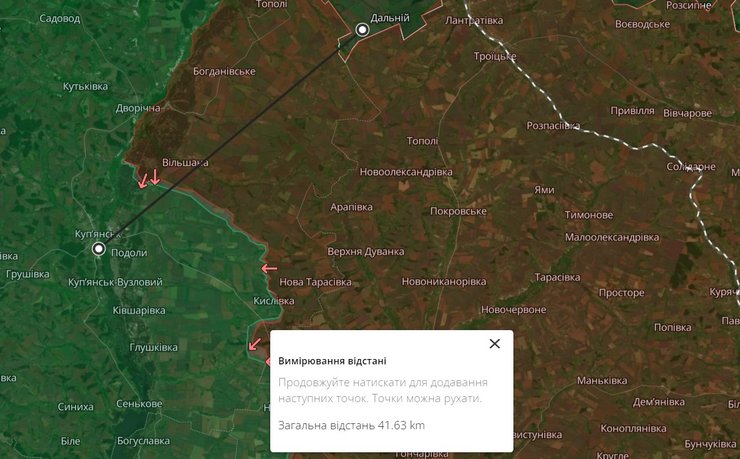Click the Богданівське village label
This screenshot has height=459, width=740.
tap(224, 71)
